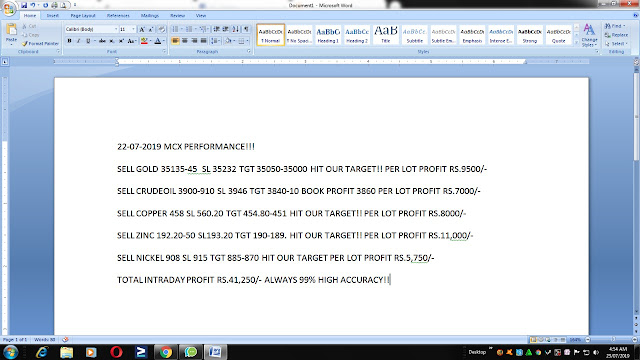
Task: Apply the Heading 1 style
Action: point(328,35)
